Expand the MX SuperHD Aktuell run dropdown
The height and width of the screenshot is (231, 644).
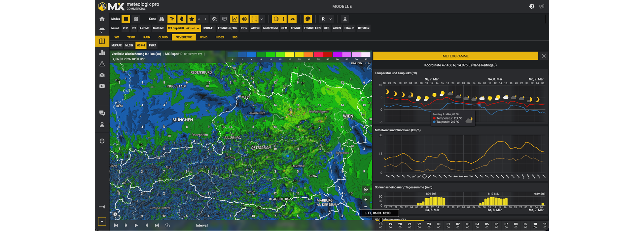(184, 28)
